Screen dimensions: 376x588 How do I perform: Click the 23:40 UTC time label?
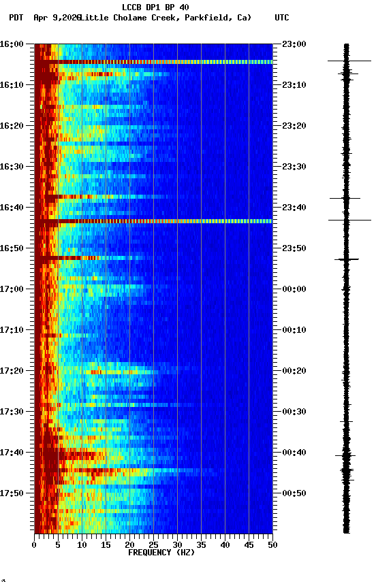[294, 208]
